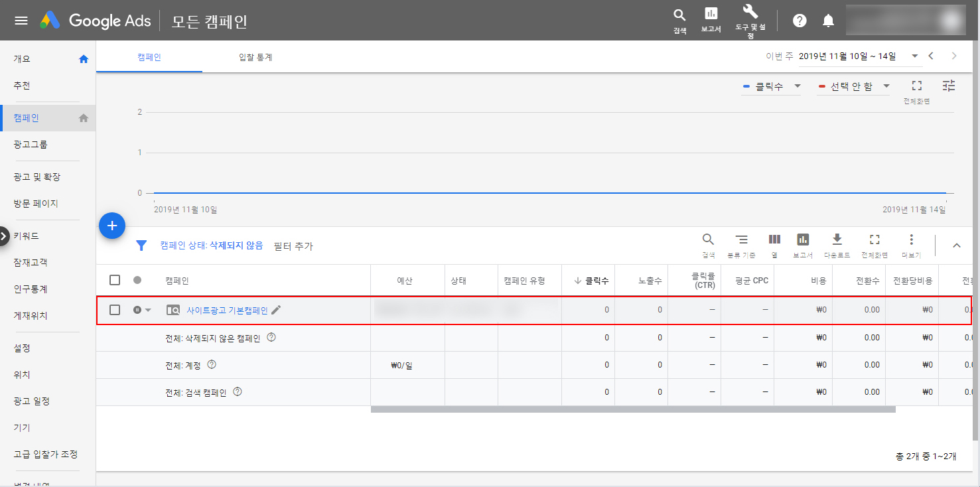Open the 열 columns icon in table toolbar
This screenshot has width=980, height=487.
774,240
